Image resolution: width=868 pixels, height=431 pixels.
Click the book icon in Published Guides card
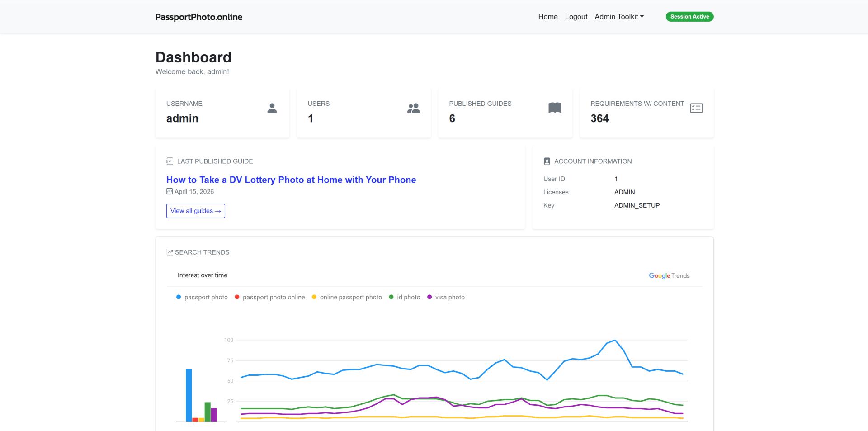(555, 108)
